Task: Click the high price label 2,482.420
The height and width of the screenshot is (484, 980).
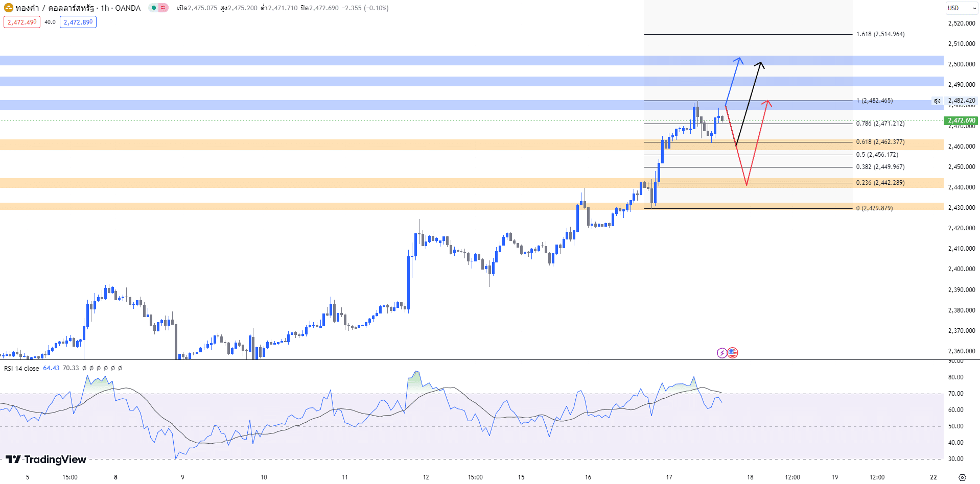Action: 962,101
